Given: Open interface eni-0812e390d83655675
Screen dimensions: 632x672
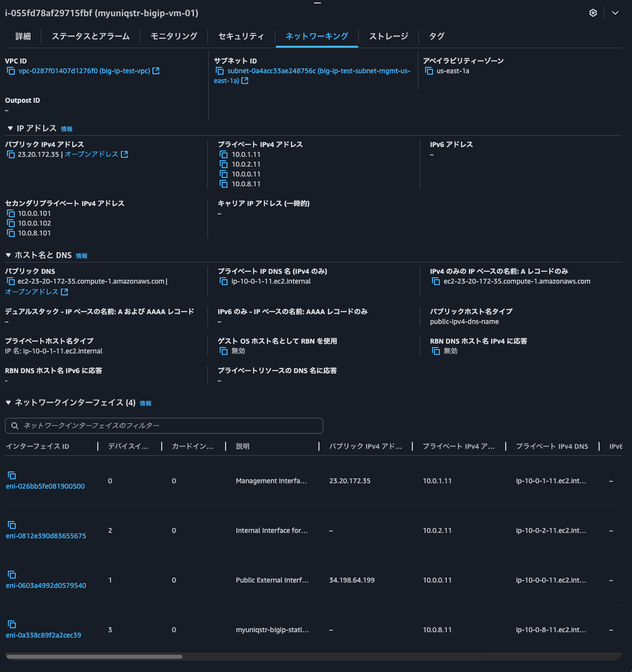Looking at the screenshot, I should pyautogui.click(x=46, y=536).
